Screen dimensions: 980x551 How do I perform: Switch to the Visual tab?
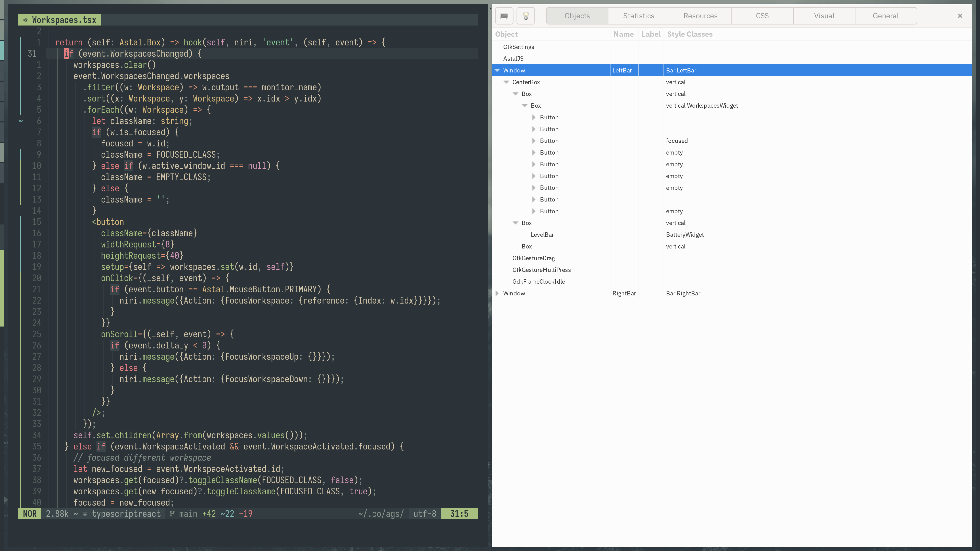click(x=824, y=16)
